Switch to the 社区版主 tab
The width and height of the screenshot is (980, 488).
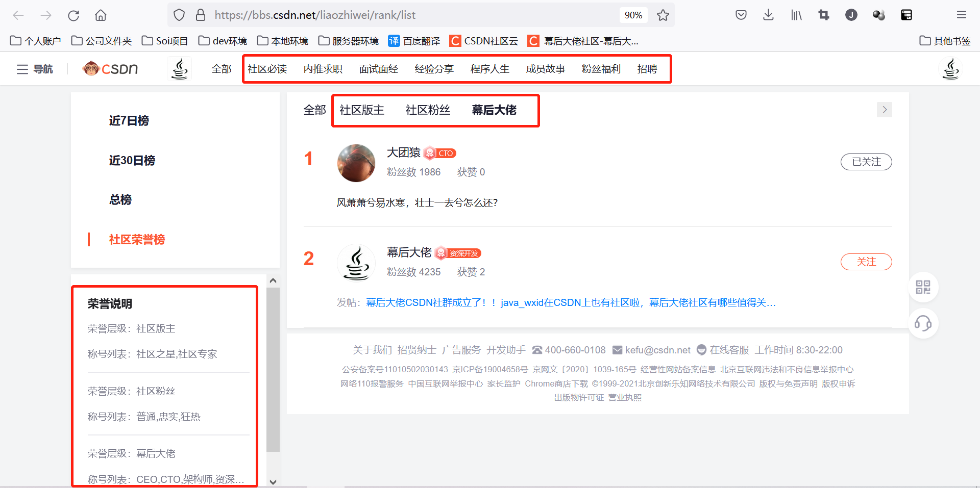[363, 110]
